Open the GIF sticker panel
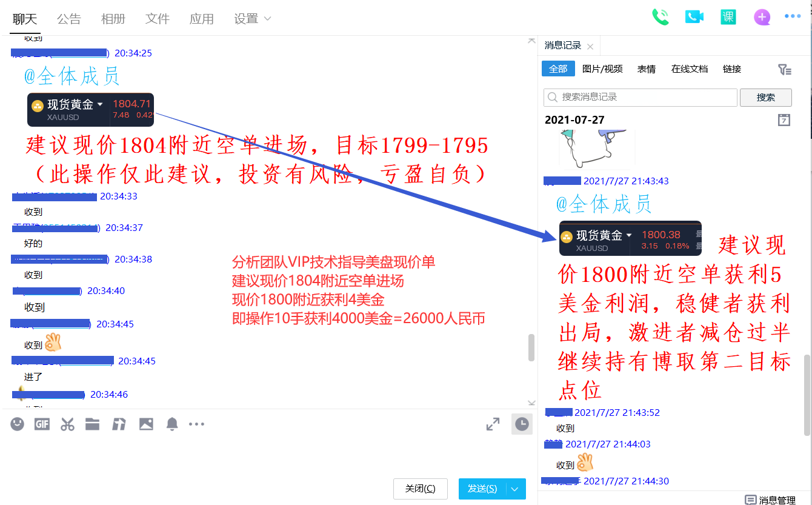This screenshot has width=812, height=505. (x=42, y=424)
